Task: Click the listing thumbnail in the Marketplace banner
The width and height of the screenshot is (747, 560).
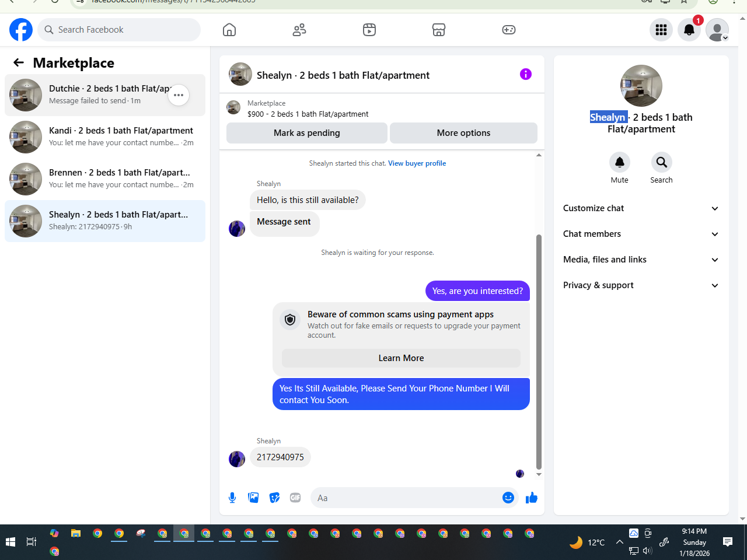Action: pos(233,107)
